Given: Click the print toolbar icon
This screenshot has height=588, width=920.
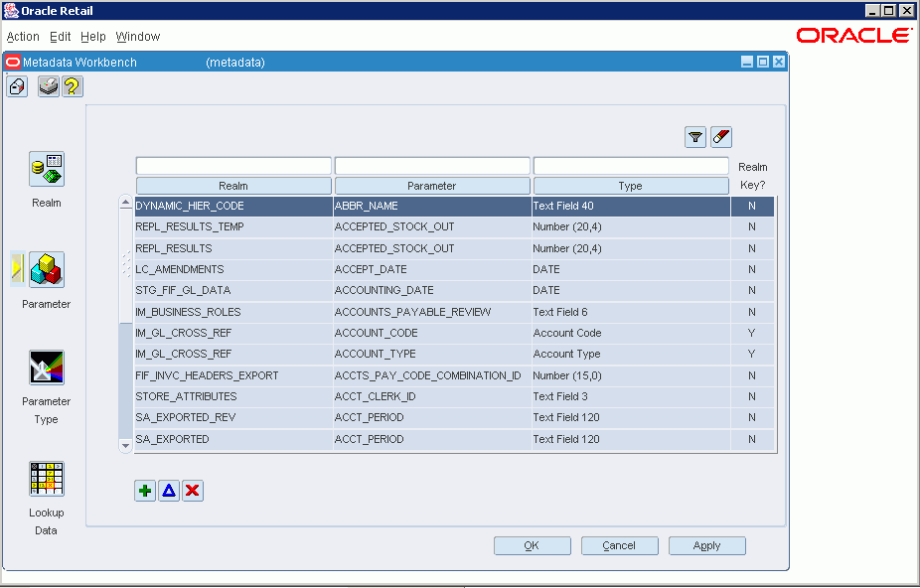Looking at the screenshot, I should (x=49, y=86).
